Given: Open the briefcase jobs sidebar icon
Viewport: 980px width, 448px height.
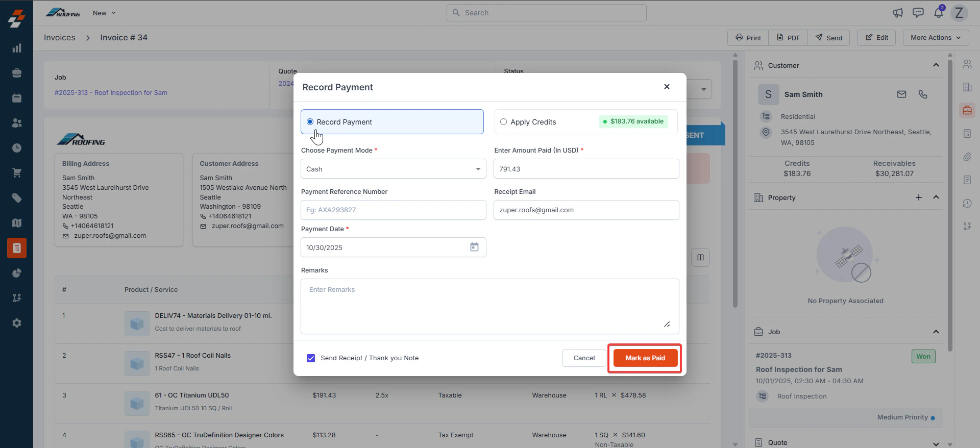Looking at the screenshot, I should [x=17, y=73].
